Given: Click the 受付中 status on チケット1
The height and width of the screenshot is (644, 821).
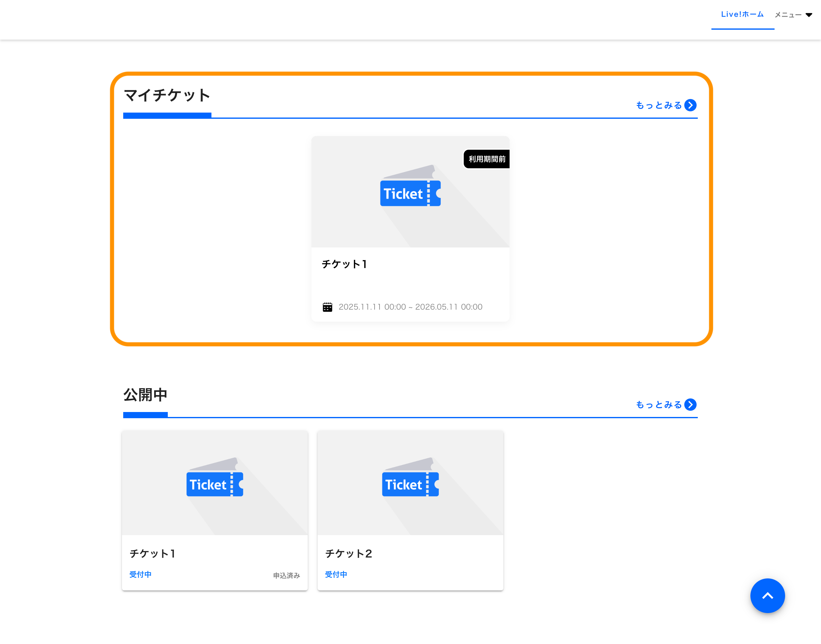Looking at the screenshot, I should [140, 574].
